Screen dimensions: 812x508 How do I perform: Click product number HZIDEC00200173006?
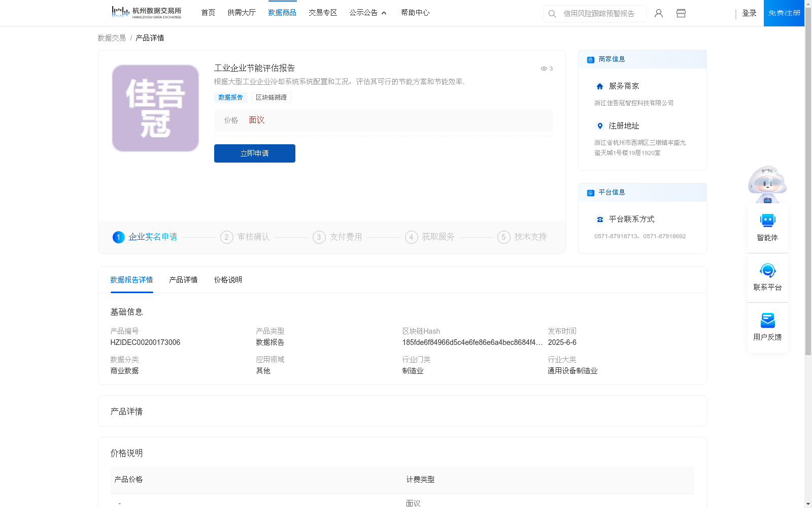click(145, 342)
